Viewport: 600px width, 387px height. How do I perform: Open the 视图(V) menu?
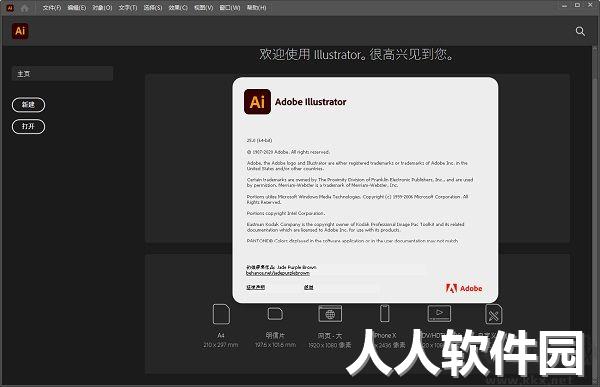click(203, 8)
